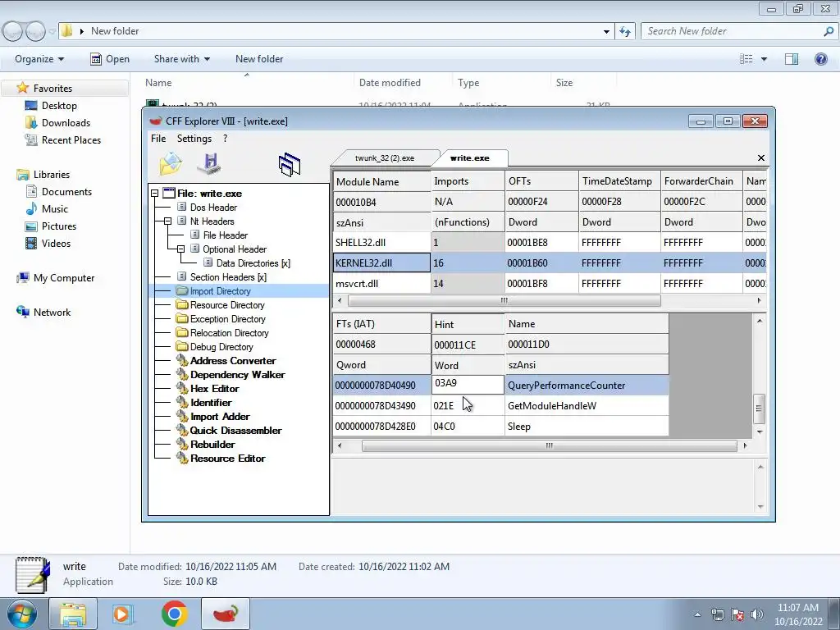This screenshot has height=630, width=840.
Task: Collapse the Nt Headers tree node
Action: pos(167,221)
